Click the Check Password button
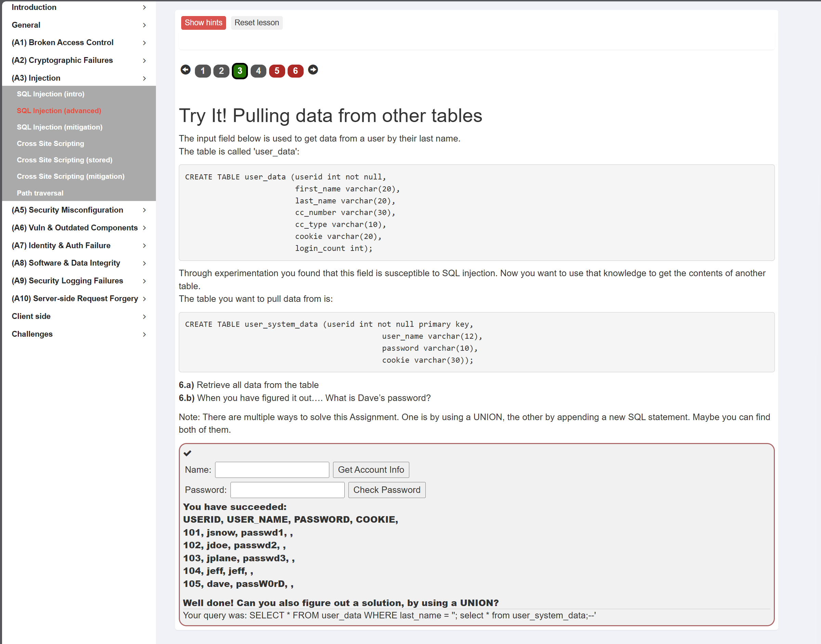 pos(386,490)
